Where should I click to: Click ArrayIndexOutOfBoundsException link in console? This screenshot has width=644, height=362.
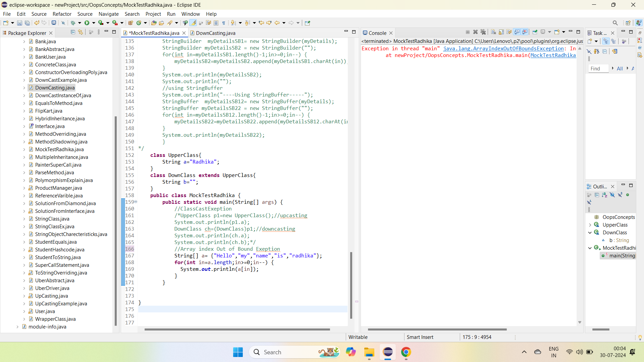coord(503,49)
